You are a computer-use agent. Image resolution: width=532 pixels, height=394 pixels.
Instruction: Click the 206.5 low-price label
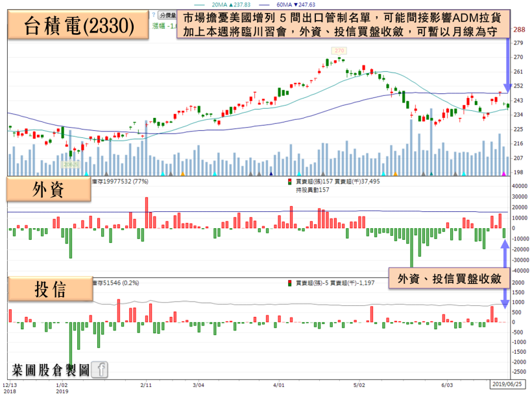pyautogui.click(x=70, y=165)
